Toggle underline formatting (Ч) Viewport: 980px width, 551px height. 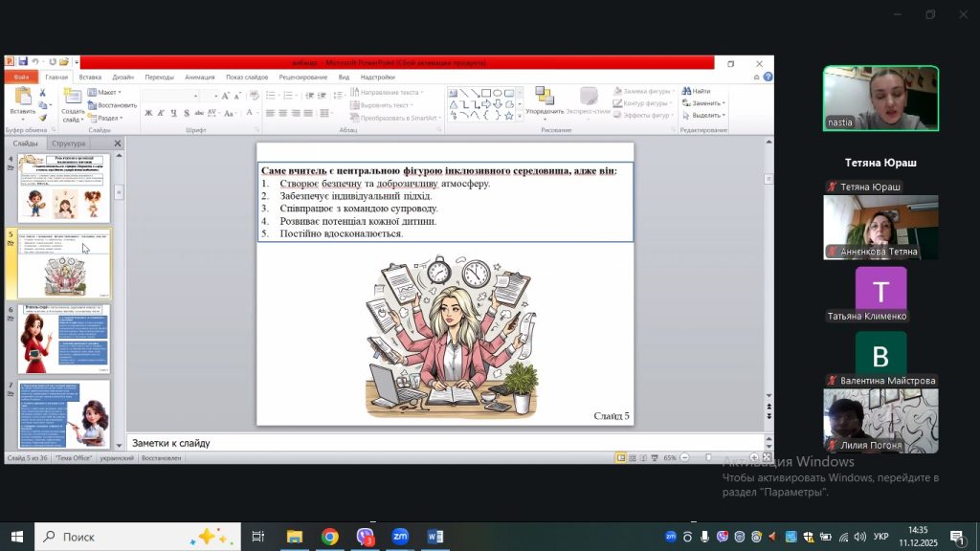173,114
